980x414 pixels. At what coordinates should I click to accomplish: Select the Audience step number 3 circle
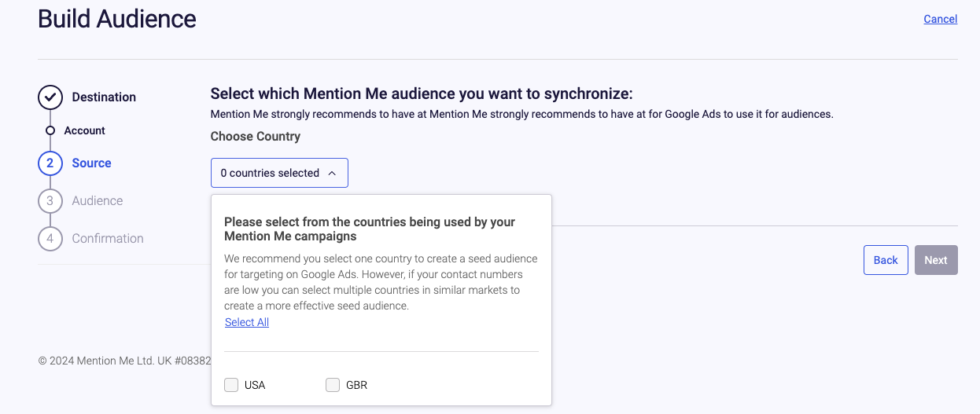(x=50, y=201)
